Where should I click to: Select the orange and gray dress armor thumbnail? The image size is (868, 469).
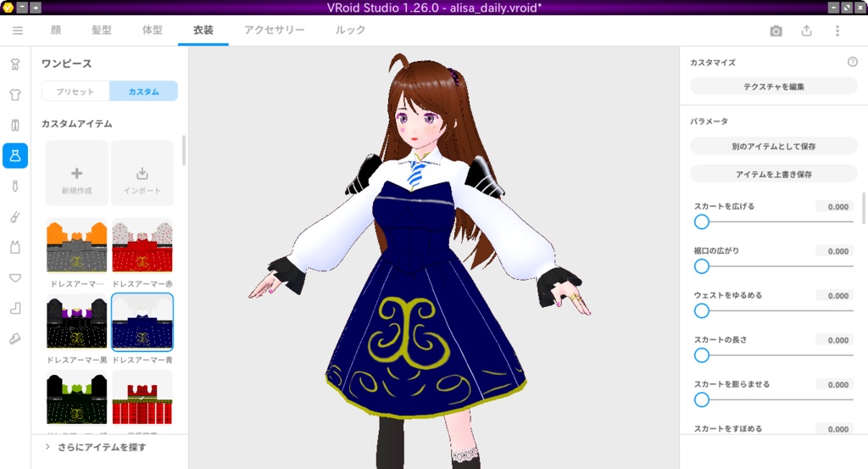(77, 247)
